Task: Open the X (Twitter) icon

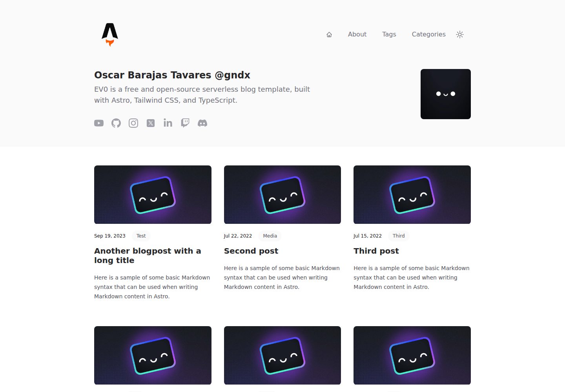Action: (x=151, y=123)
